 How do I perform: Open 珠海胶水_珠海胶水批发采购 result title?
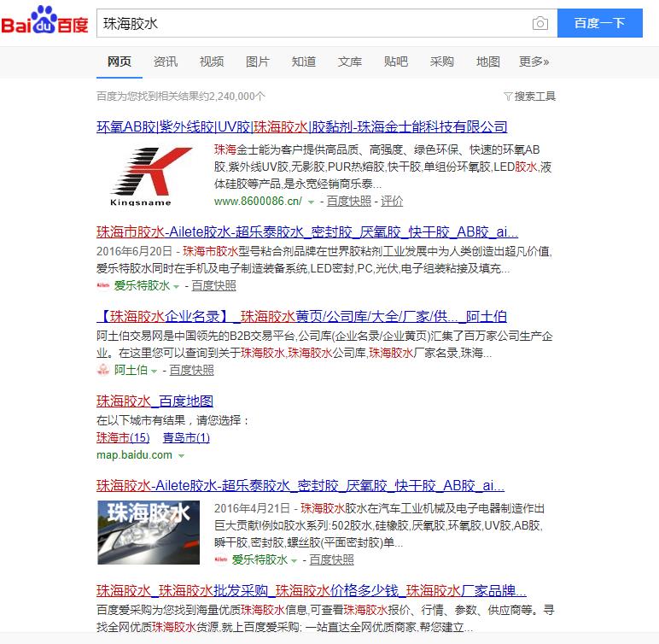click(x=312, y=590)
